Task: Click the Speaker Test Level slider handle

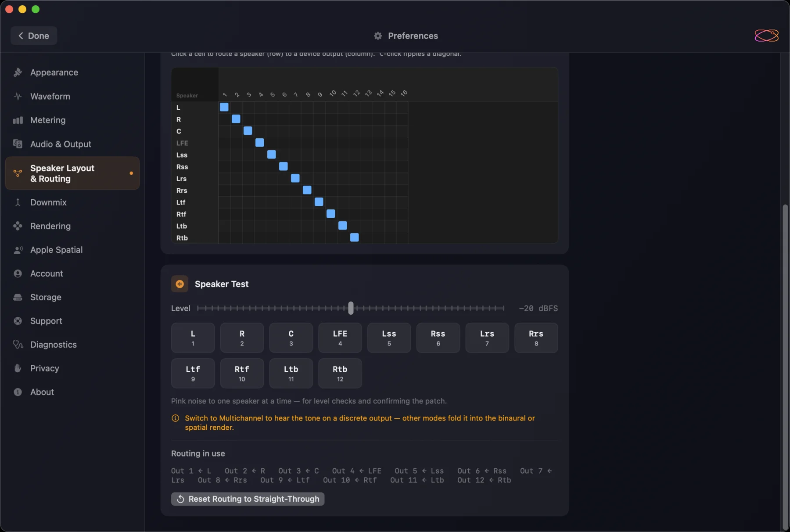Action: 351,308
